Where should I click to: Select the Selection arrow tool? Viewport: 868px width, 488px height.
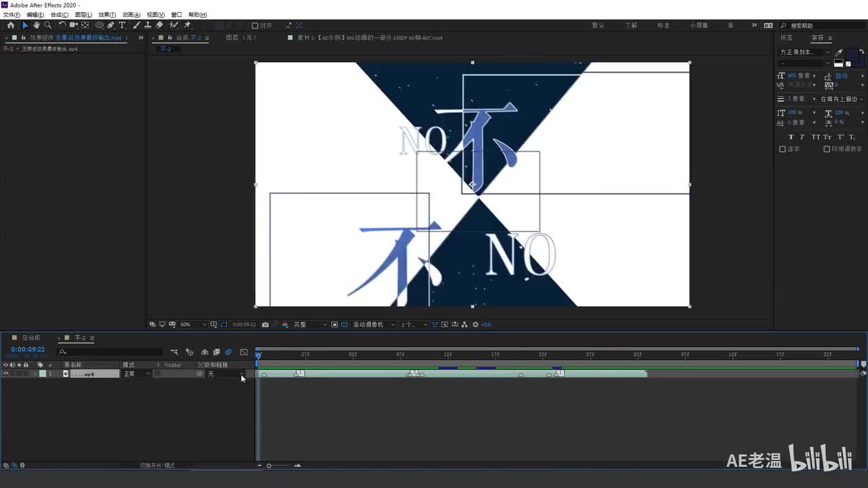coord(26,25)
